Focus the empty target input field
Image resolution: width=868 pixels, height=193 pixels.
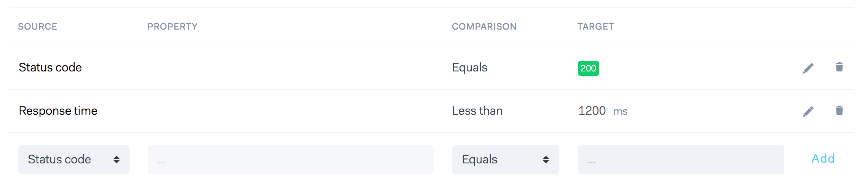click(681, 160)
